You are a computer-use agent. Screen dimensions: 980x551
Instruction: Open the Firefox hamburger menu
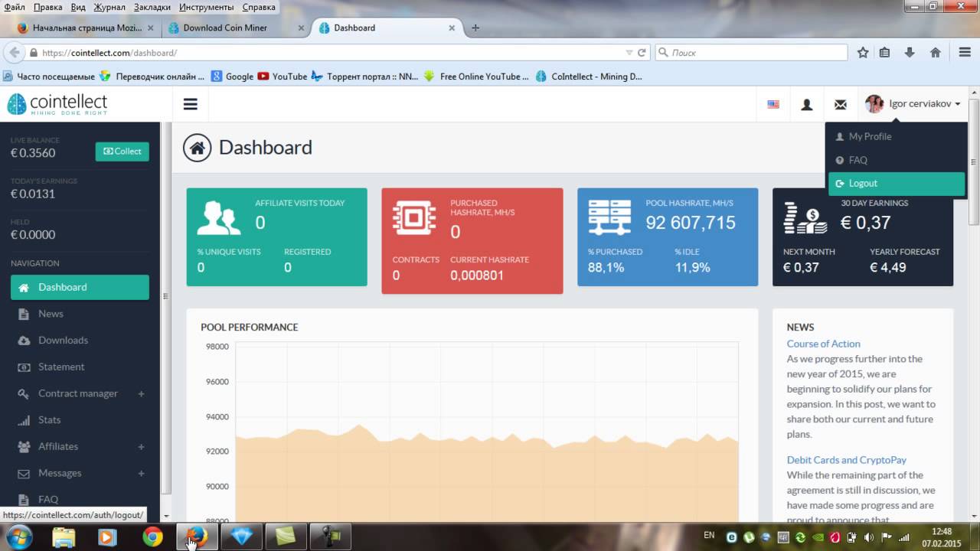(x=965, y=53)
